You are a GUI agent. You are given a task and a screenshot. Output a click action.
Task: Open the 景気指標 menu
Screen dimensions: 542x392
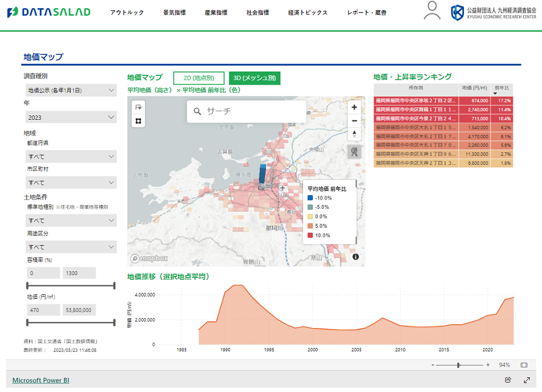pos(174,12)
